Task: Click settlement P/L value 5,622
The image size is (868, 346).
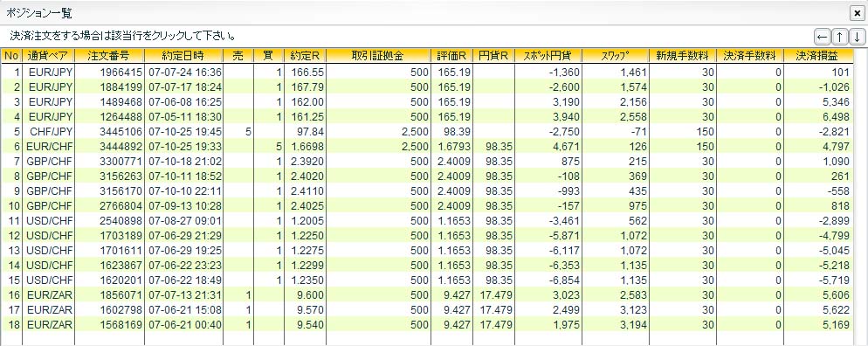Action: (836, 310)
